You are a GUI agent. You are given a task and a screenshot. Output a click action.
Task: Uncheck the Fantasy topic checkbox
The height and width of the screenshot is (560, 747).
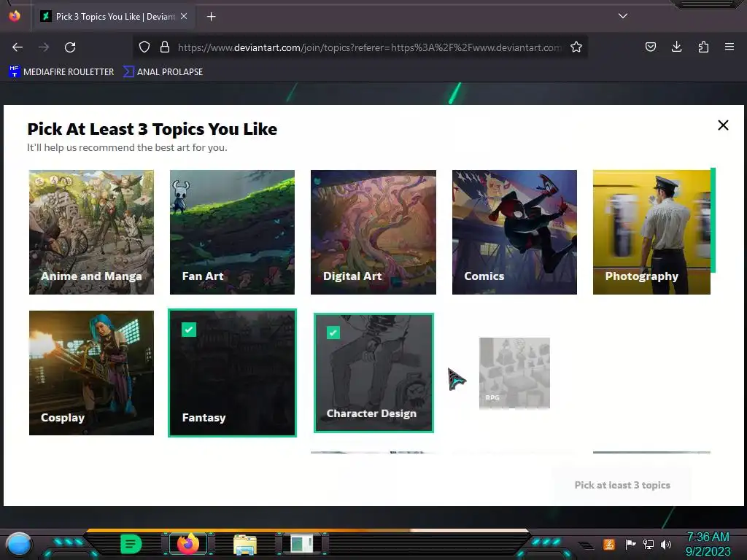[x=189, y=330]
